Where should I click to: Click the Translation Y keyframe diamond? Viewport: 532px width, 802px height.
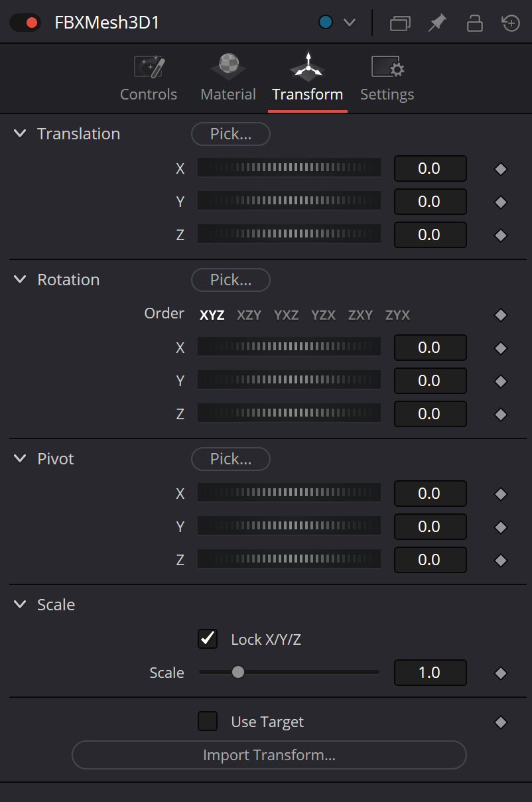(501, 202)
